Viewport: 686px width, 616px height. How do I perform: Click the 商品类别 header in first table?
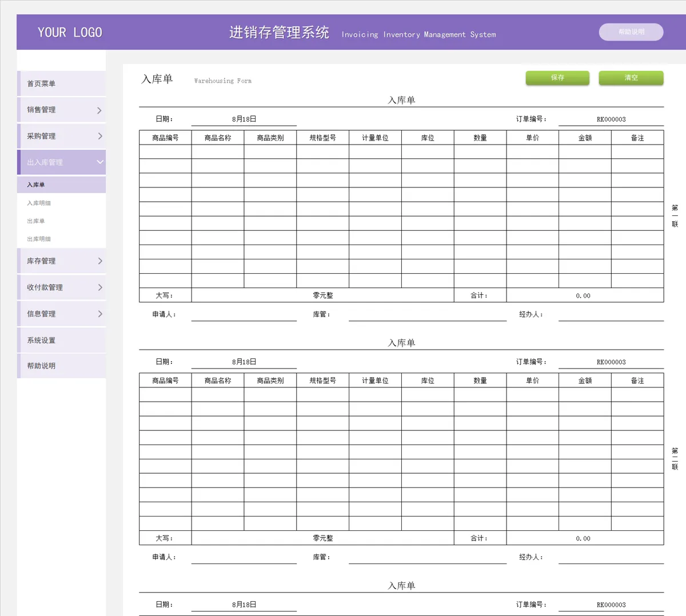click(x=270, y=138)
